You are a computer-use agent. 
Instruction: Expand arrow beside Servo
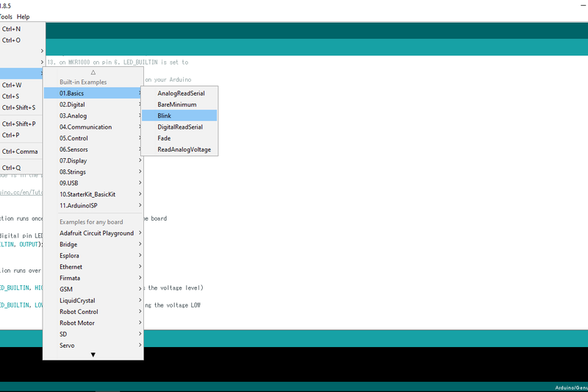click(140, 345)
